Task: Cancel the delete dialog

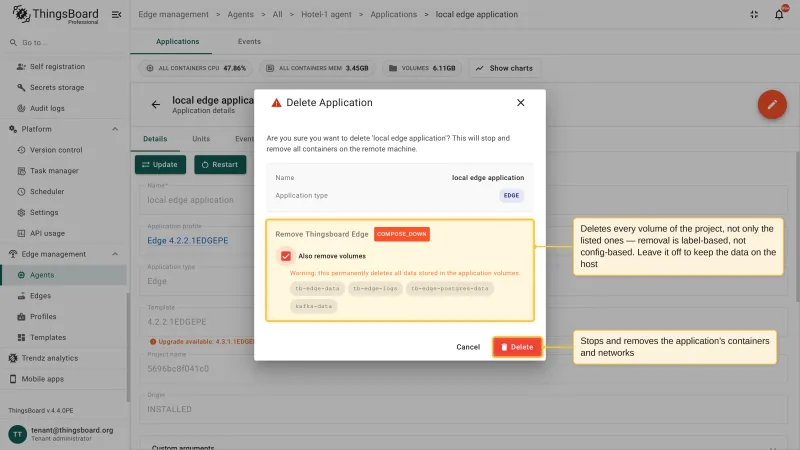Action: [468, 347]
